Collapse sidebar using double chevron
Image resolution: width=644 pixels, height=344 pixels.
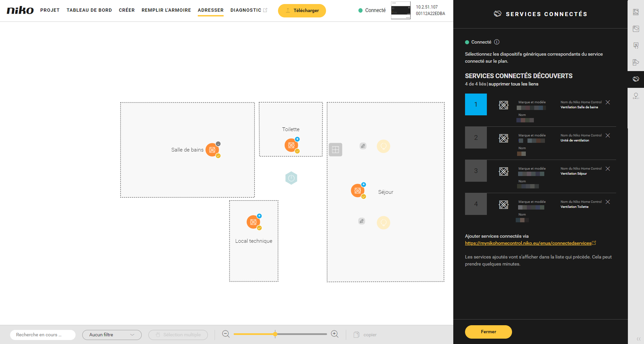pos(638,339)
